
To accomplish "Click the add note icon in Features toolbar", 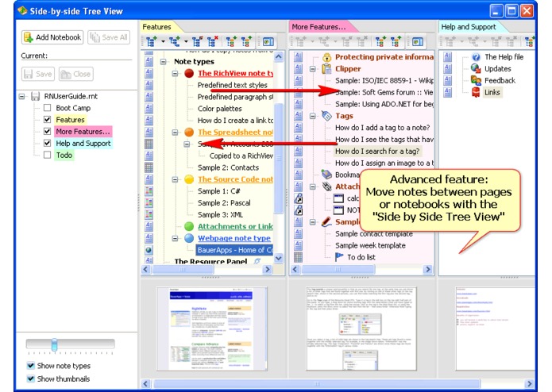I will (152, 42).
